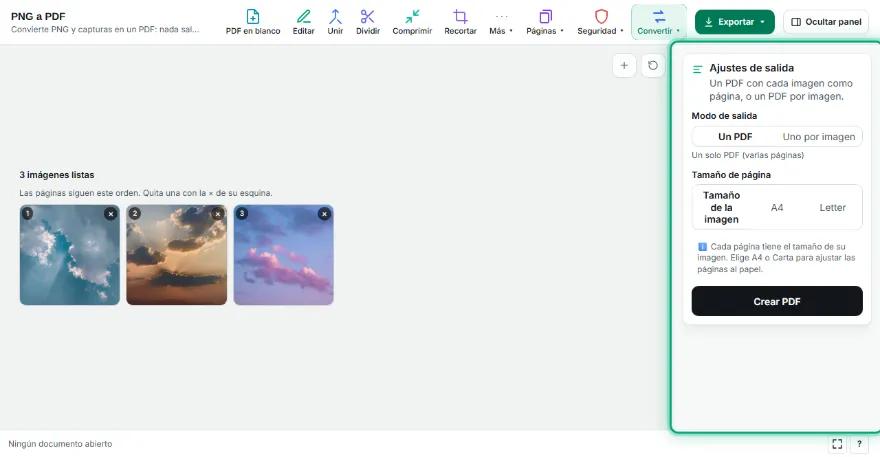
Task: Click the blue info icon in the note
Action: coord(702,246)
